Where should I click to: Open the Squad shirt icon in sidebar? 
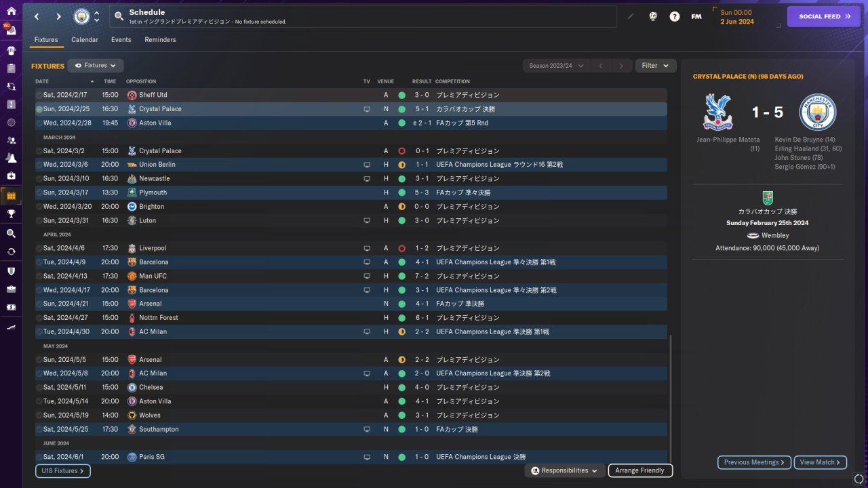coord(11,50)
